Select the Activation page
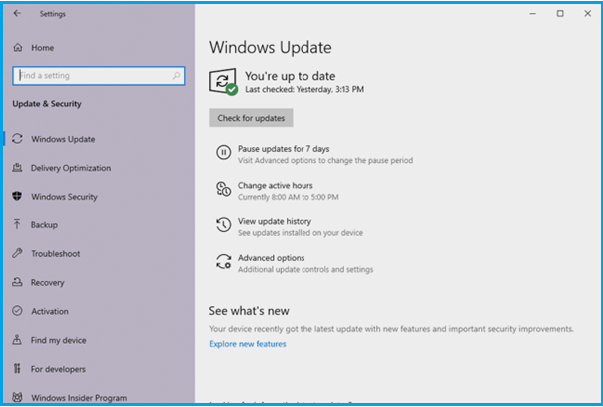 coord(50,311)
